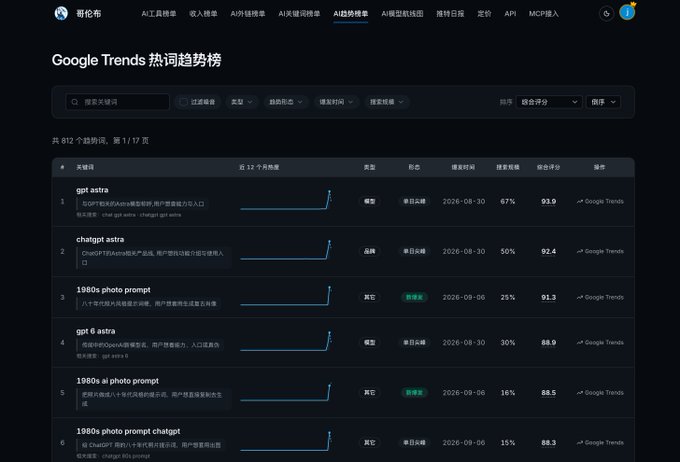Click the 2026-09-06 date in row 3

(464, 297)
